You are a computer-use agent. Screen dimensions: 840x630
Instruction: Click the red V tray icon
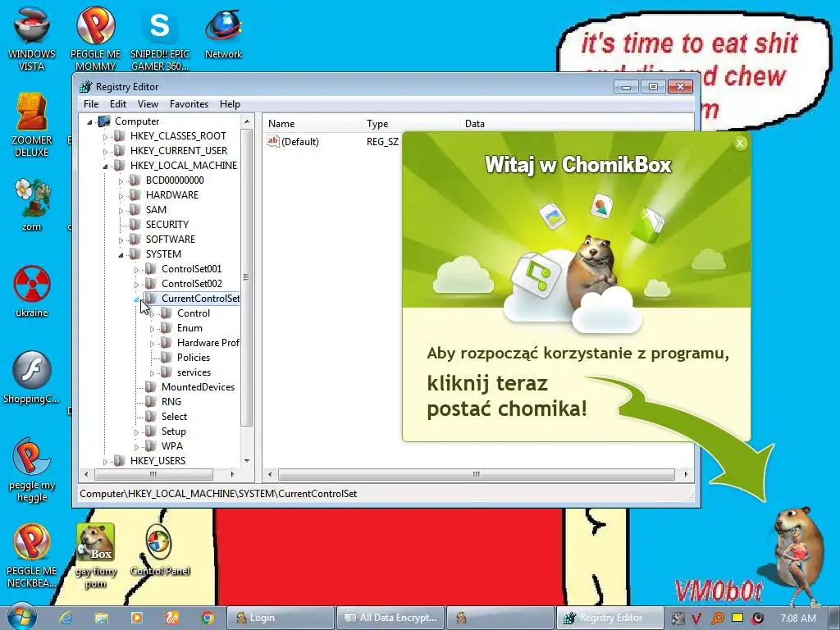coord(696,619)
